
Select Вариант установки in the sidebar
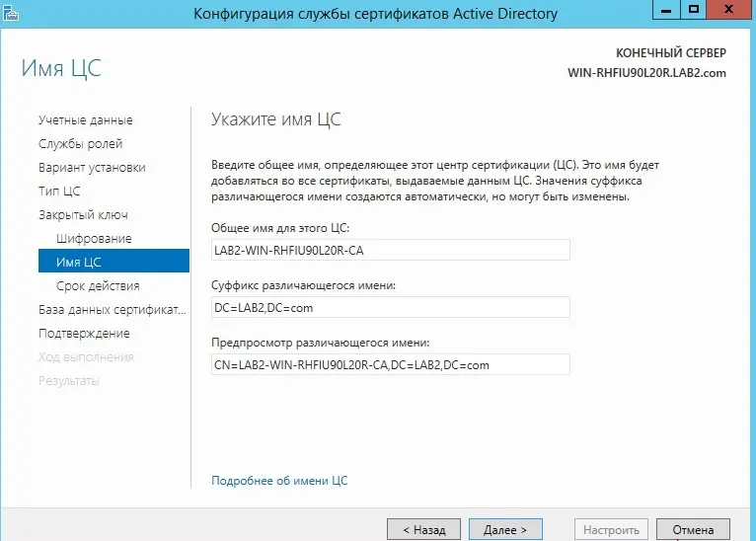92,168
